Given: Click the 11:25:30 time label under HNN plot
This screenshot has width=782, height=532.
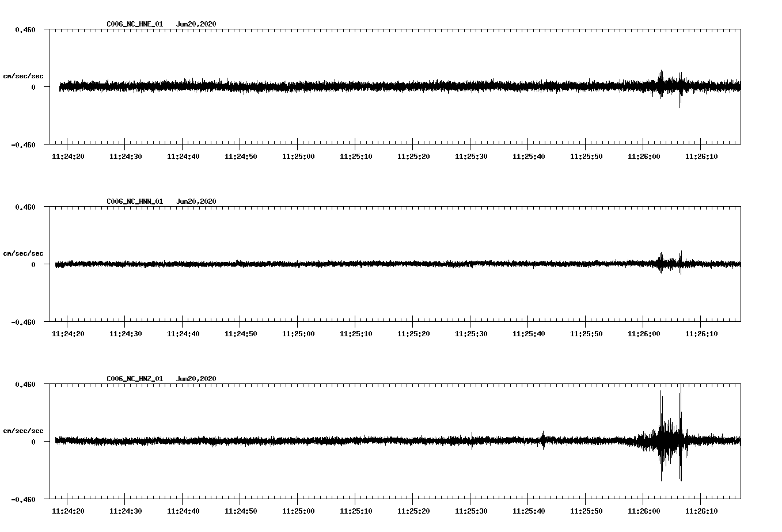Looking at the screenshot, I should tap(471, 334).
